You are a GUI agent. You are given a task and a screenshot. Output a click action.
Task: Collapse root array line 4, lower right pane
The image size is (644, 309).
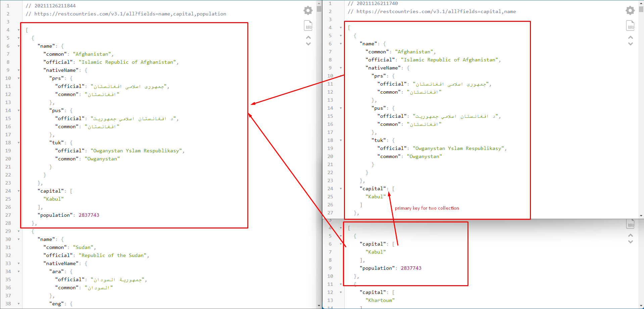[x=341, y=228]
